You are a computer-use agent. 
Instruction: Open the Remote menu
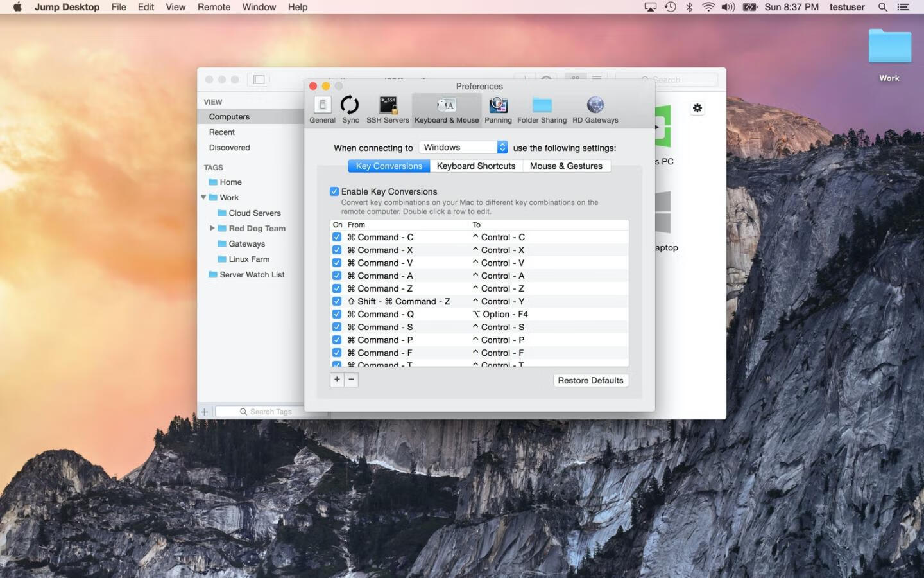click(x=214, y=7)
